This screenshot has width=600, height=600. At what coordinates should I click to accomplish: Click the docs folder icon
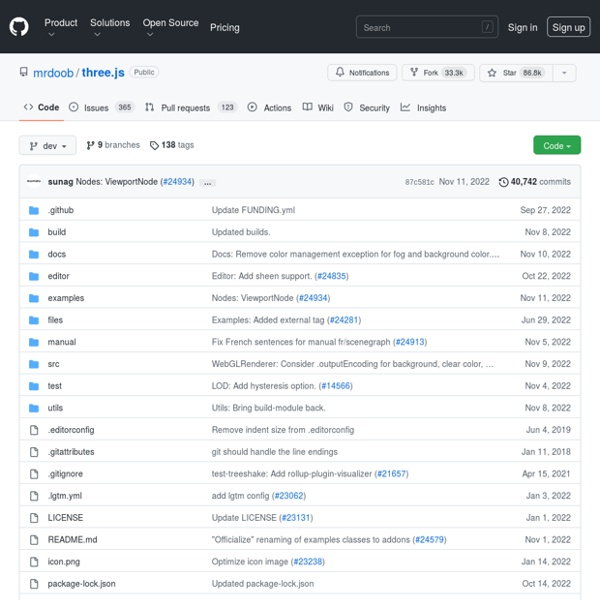[34, 254]
